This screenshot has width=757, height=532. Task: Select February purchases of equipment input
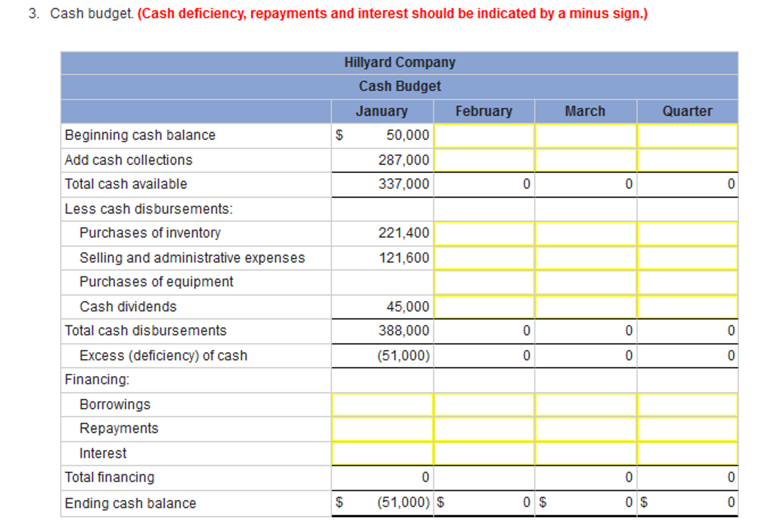pos(484,282)
